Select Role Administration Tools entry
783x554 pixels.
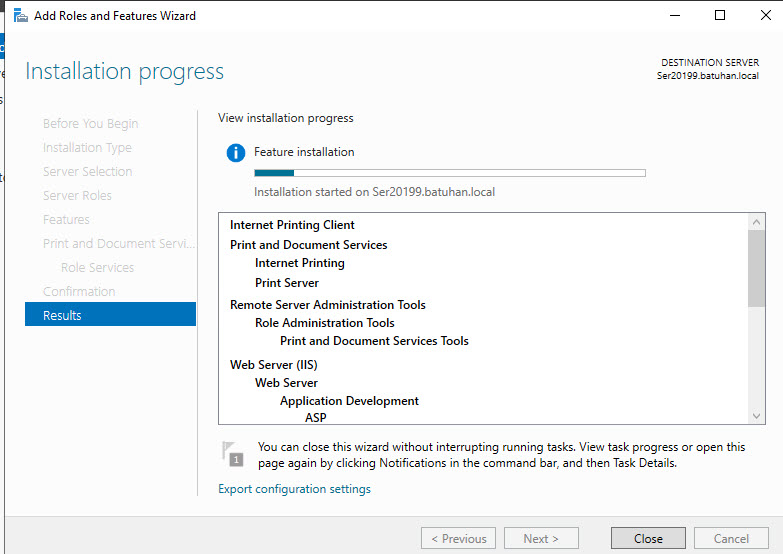324,323
